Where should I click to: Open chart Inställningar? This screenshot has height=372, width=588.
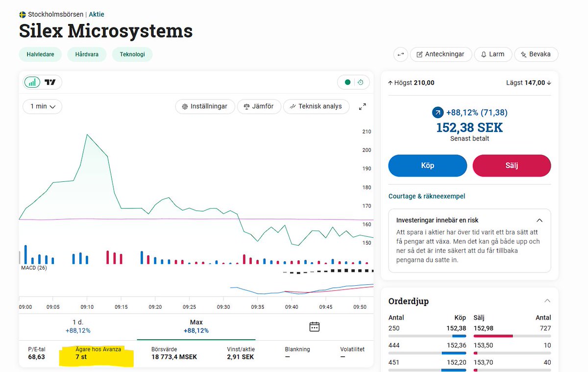click(x=205, y=106)
